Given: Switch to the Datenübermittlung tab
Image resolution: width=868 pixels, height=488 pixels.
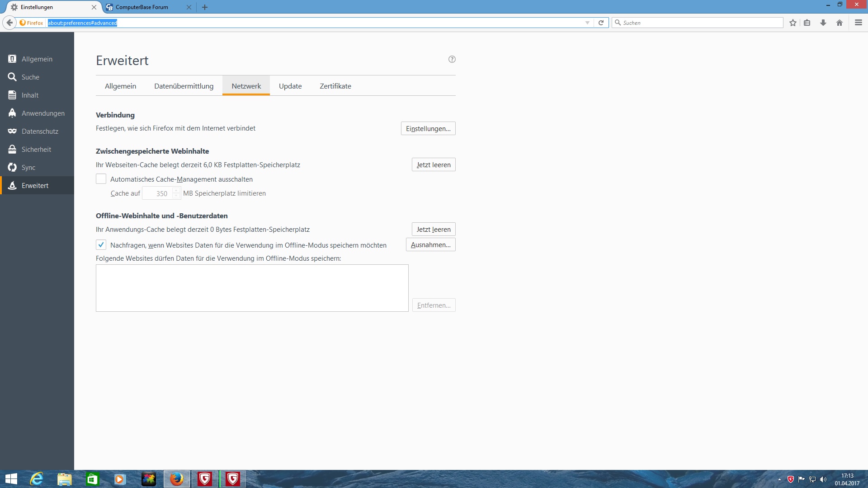Looking at the screenshot, I should coord(184,86).
